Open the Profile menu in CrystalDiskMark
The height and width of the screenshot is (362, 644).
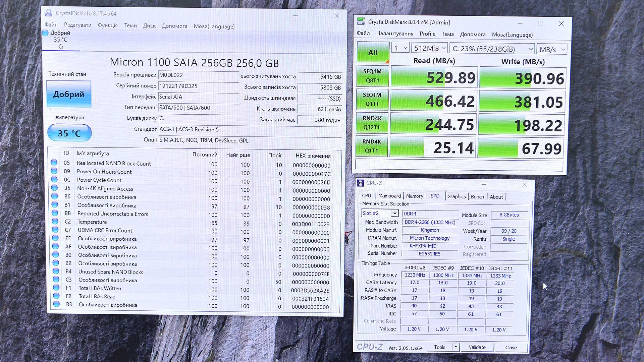[427, 35]
